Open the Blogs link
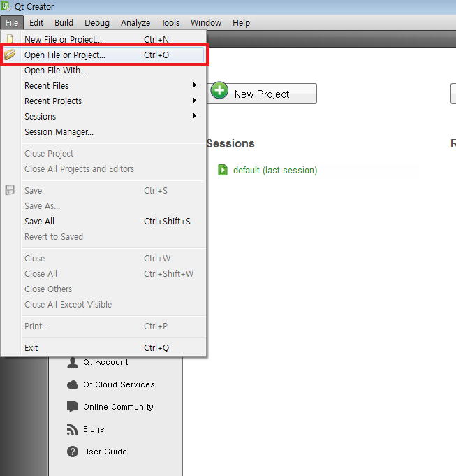This screenshot has width=456, height=476. [94, 429]
